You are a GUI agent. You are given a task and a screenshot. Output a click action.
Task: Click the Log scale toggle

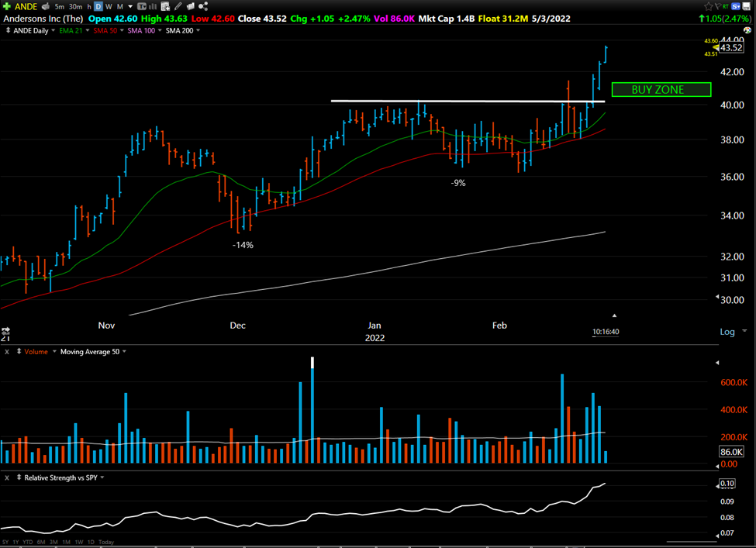pos(727,332)
